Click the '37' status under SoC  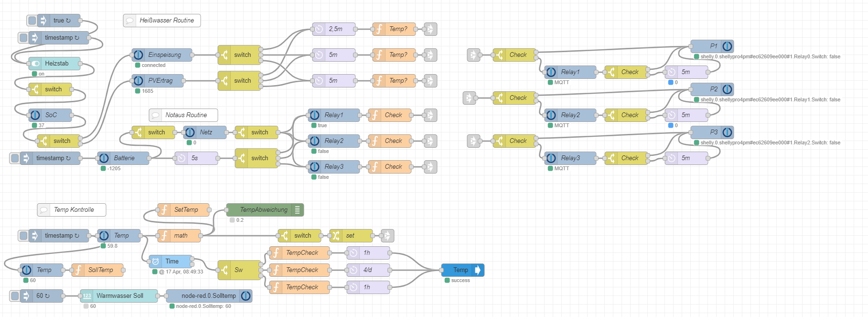[x=42, y=126]
